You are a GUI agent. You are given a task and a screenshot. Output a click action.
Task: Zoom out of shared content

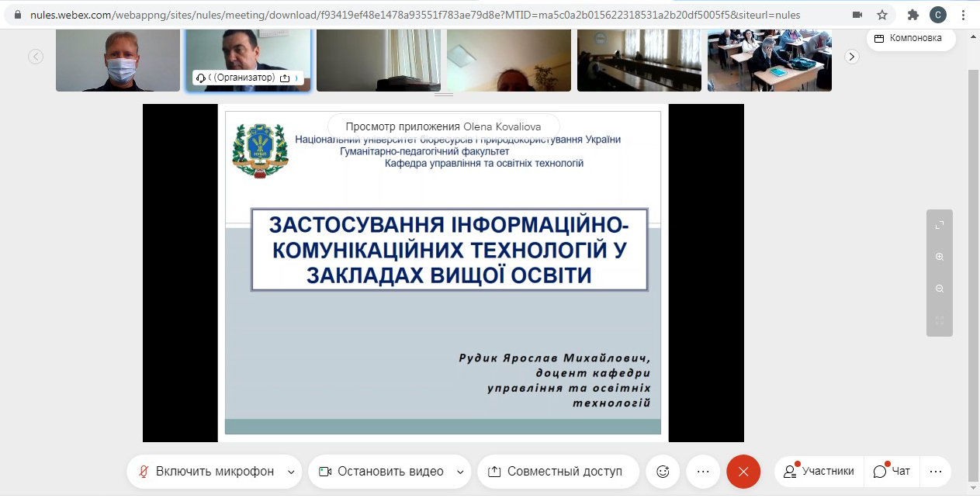[940, 289]
